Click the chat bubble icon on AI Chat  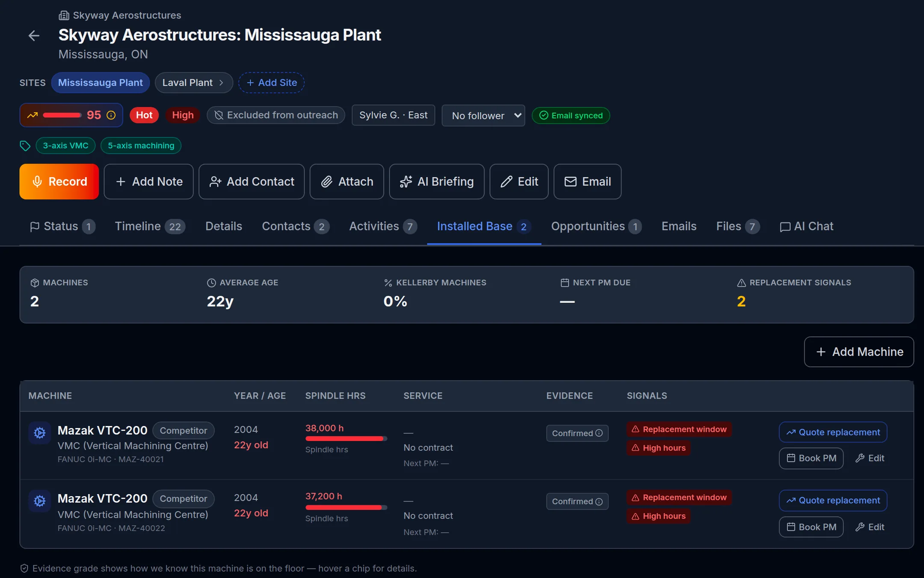point(785,226)
